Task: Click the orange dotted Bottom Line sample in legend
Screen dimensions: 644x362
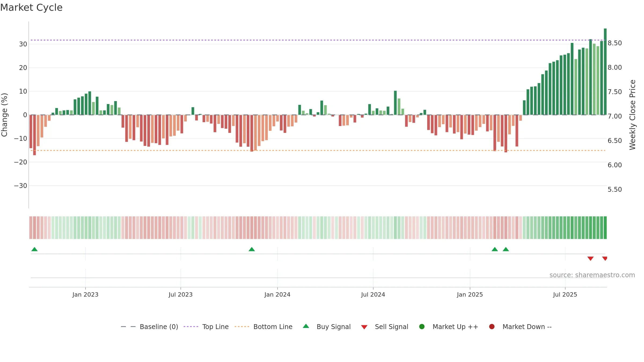Action: point(242,327)
